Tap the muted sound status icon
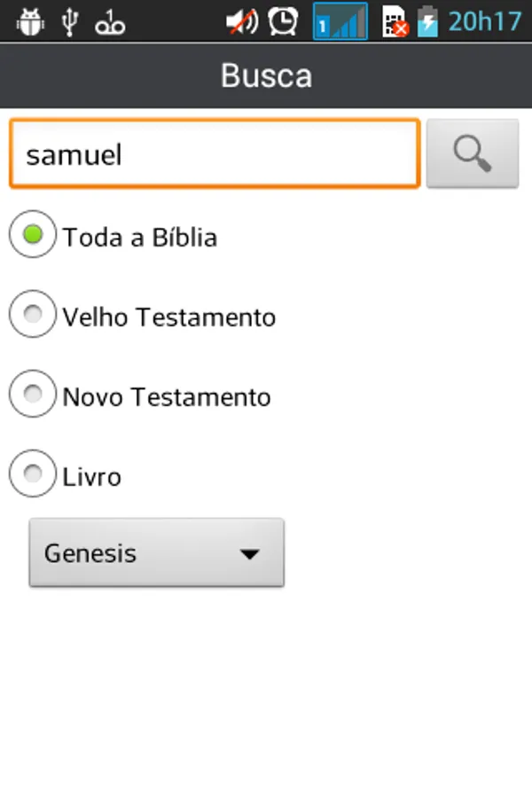This screenshot has width=532, height=798. tap(240, 21)
